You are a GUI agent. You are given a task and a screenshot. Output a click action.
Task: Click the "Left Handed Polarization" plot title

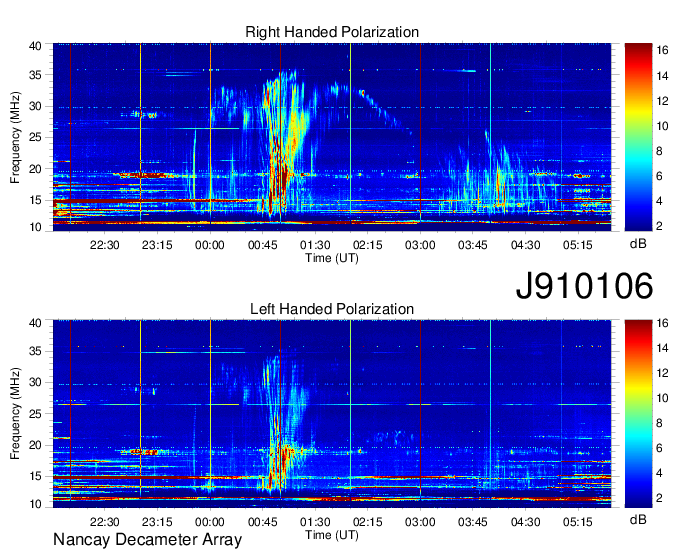click(332, 309)
